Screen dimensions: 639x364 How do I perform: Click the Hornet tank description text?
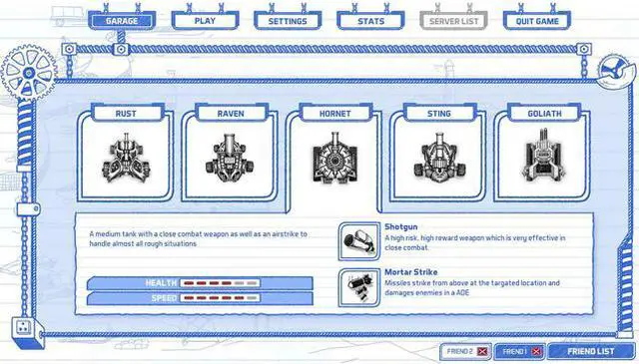pyautogui.click(x=198, y=239)
